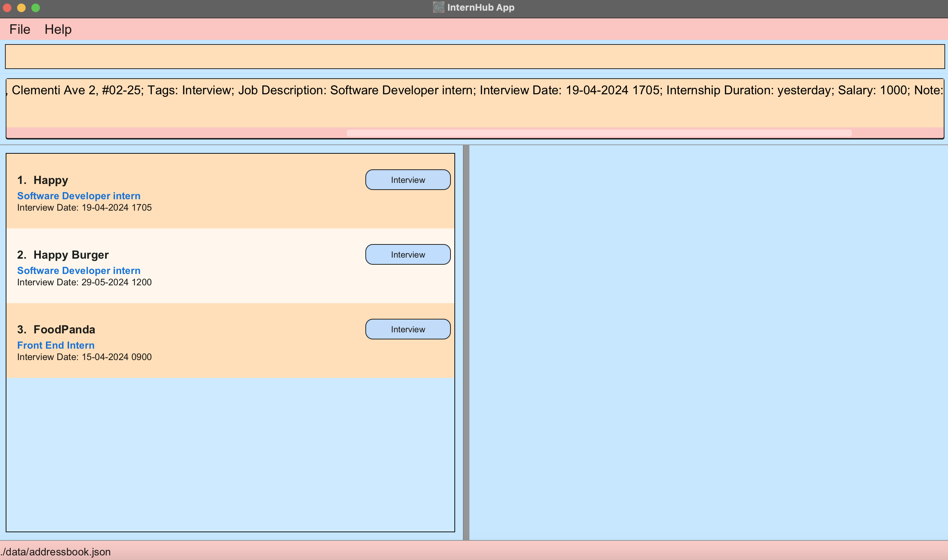Screen dimensions: 948x560
Task: Click the Front End Intern job title
Action: [56, 345]
